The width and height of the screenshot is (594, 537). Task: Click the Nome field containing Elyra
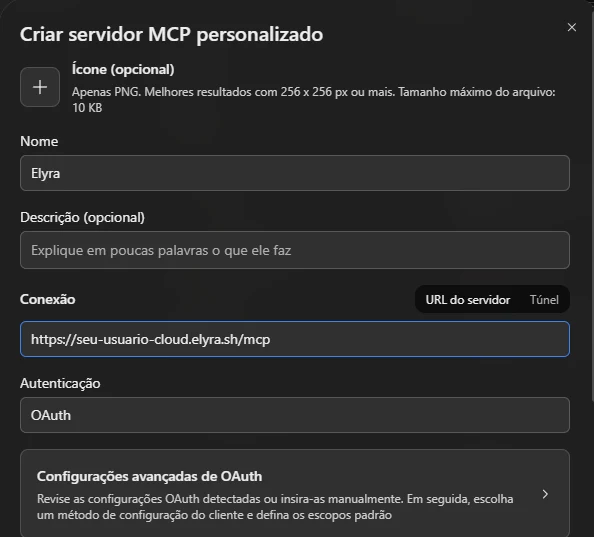295,173
